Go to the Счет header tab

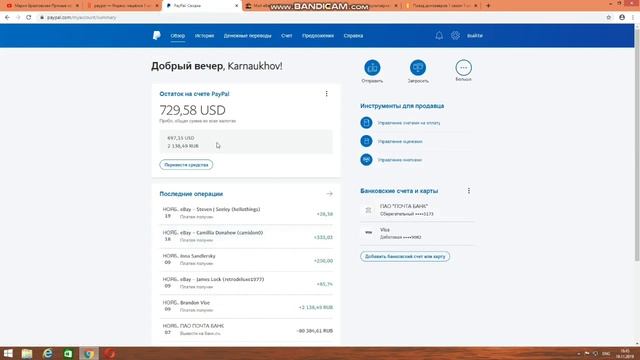[287, 36]
